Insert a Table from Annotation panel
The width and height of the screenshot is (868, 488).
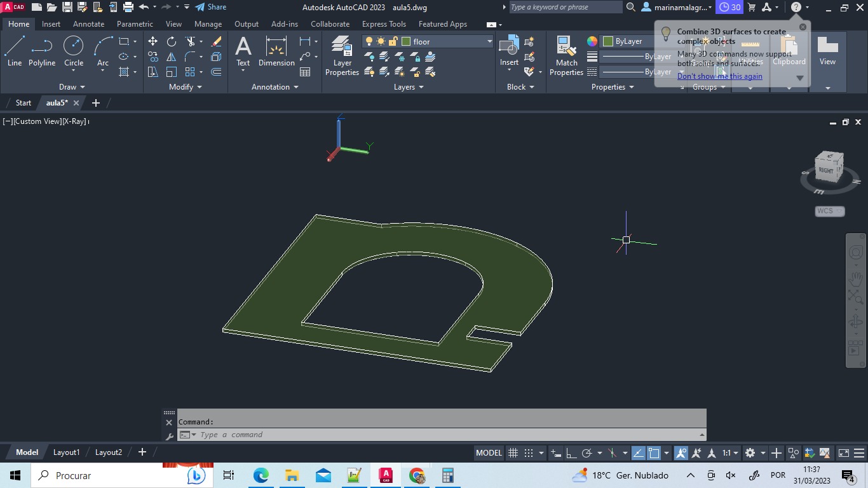point(305,72)
